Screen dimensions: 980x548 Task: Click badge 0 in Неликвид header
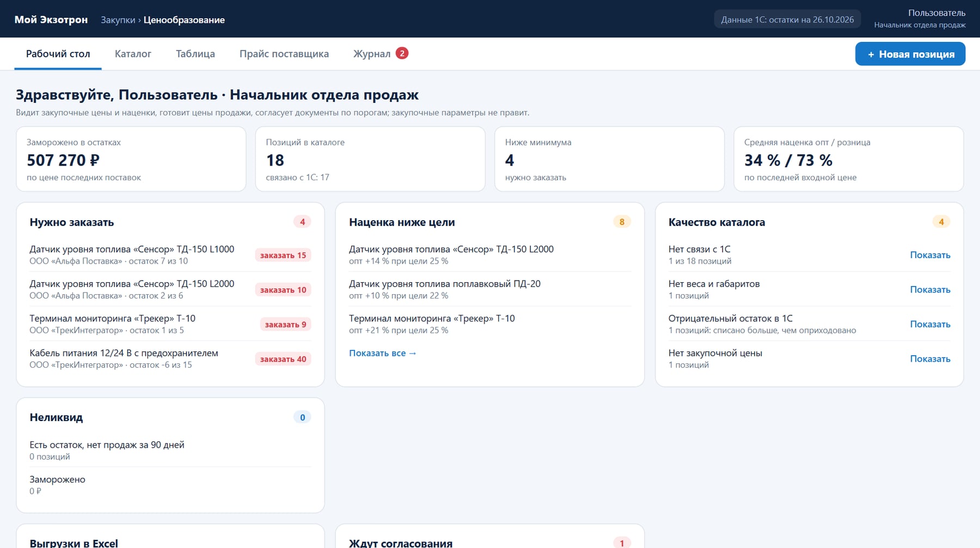click(x=303, y=417)
